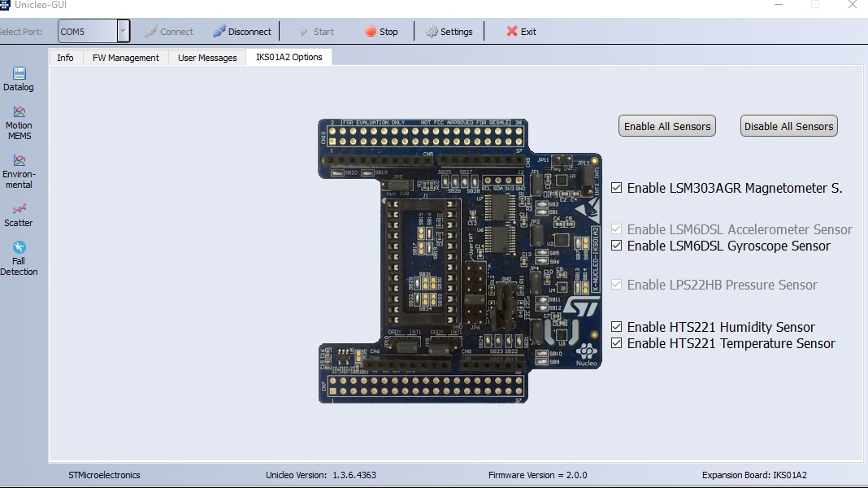Open the Environmental sensors view
Image resolution: width=868 pixels, height=488 pixels.
(x=20, y=161)
